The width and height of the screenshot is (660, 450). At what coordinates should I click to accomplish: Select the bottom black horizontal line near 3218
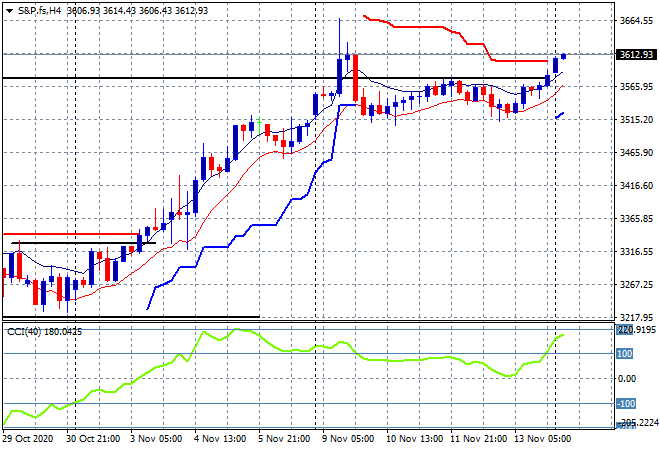[131, 317]
